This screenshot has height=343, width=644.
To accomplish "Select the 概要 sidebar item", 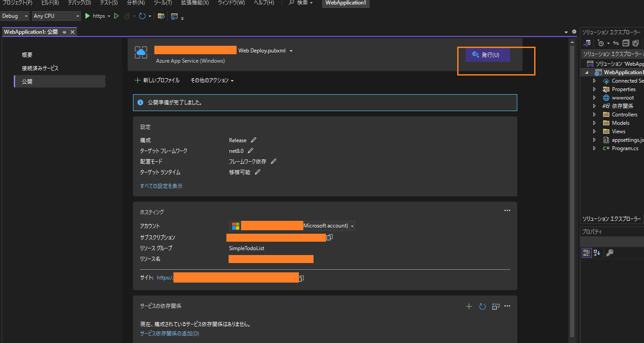I will click(x=60, y=55).
